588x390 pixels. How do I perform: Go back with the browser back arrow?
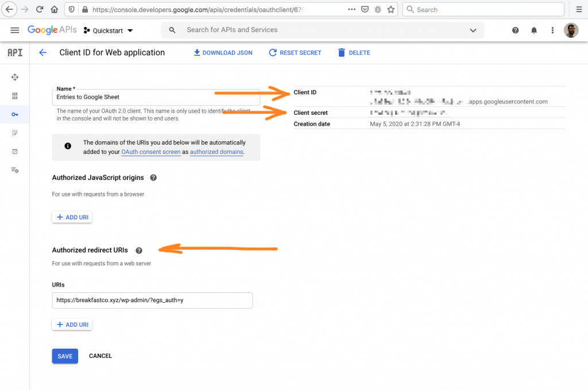9,9
